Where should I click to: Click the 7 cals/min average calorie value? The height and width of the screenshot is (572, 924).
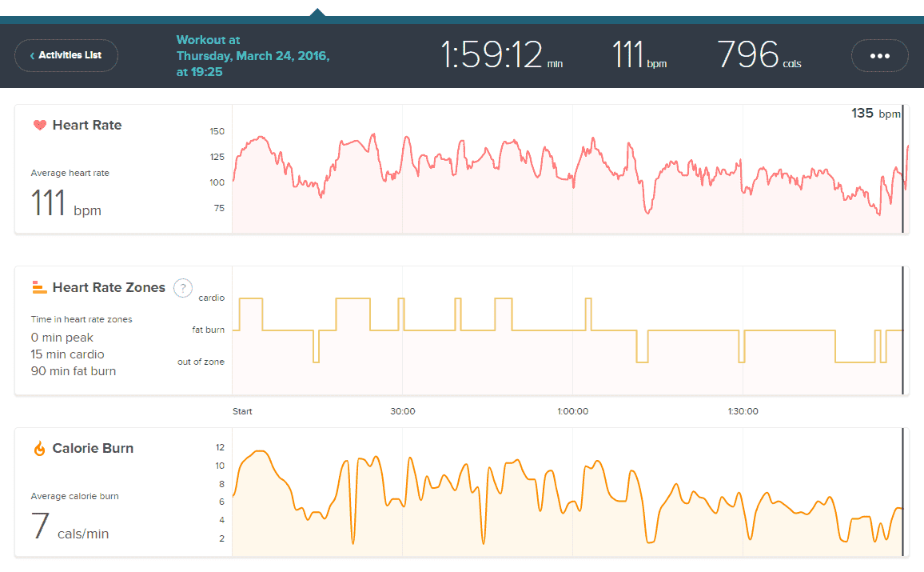click(x=70, y=527)
